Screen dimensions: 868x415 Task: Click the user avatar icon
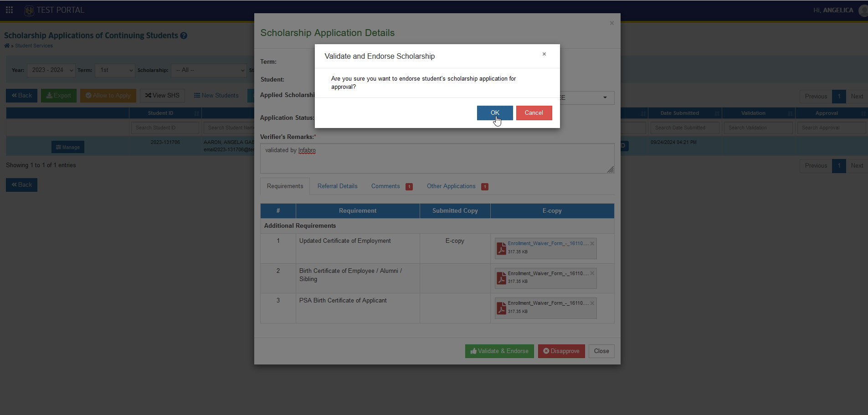863,10
